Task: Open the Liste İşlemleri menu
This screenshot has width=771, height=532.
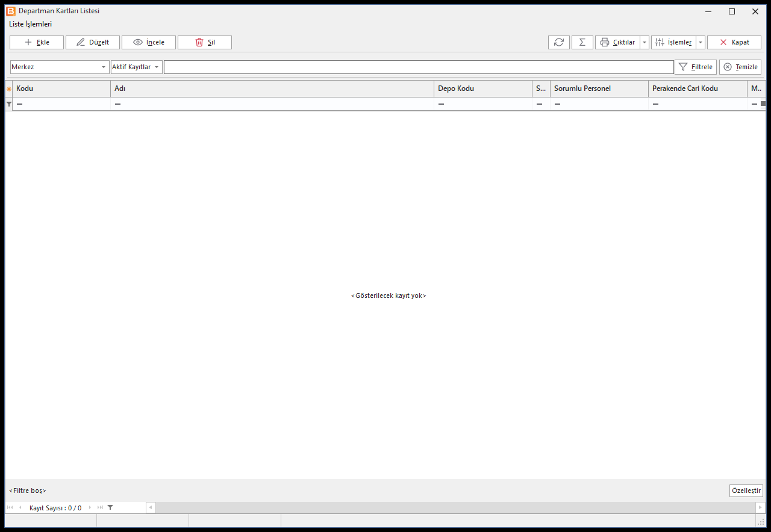Action: (31, 24)
